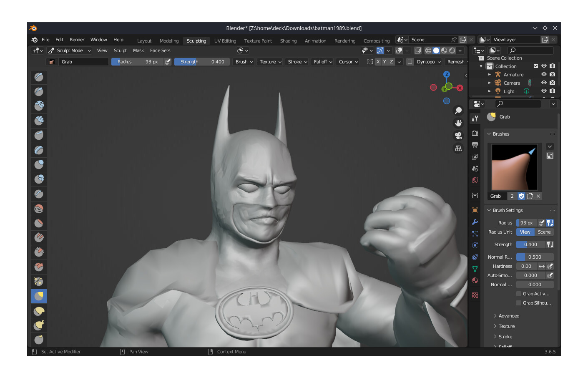This screenshot has height=388, width=588.
Task: Open the Mask menu
Action: tap(138, 50)
